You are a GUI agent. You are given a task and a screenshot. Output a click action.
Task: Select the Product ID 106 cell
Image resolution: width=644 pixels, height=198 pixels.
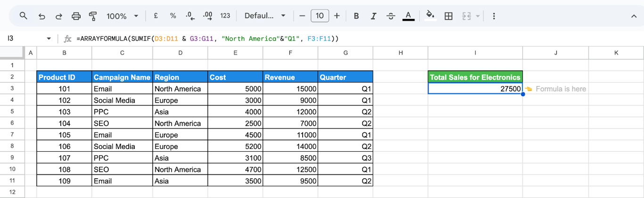coord(64,146)
